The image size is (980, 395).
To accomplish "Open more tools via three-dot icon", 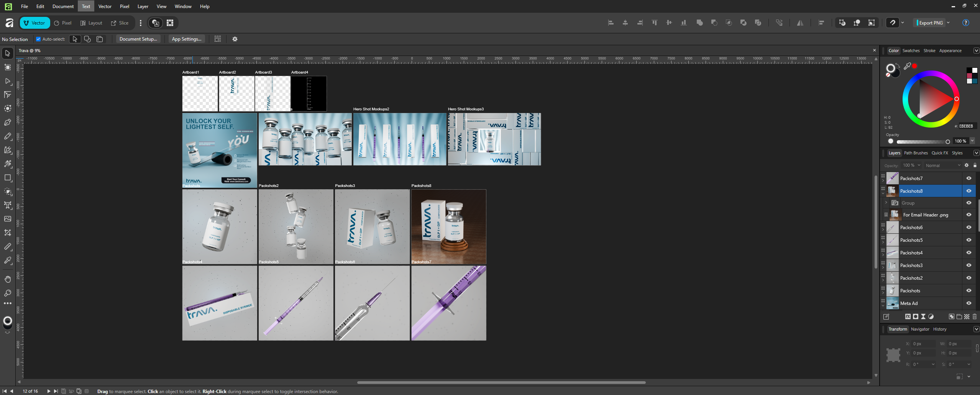I will (8, 303).
